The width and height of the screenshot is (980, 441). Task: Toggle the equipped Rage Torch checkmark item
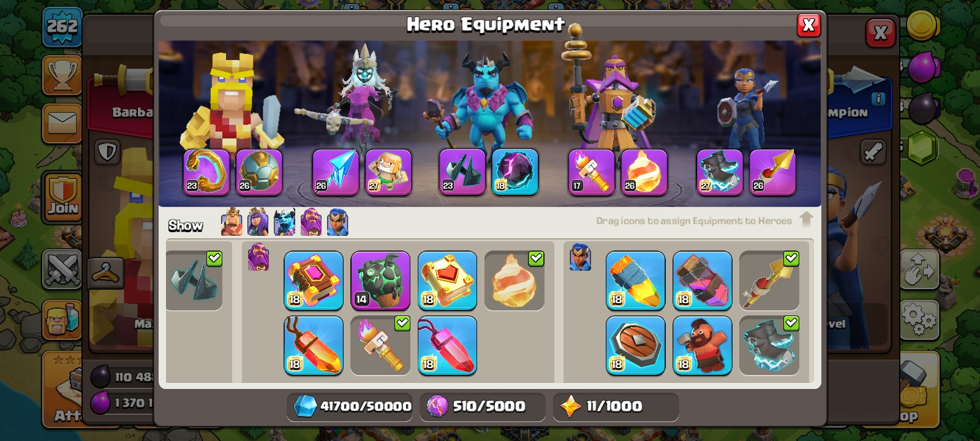point(380,345)
